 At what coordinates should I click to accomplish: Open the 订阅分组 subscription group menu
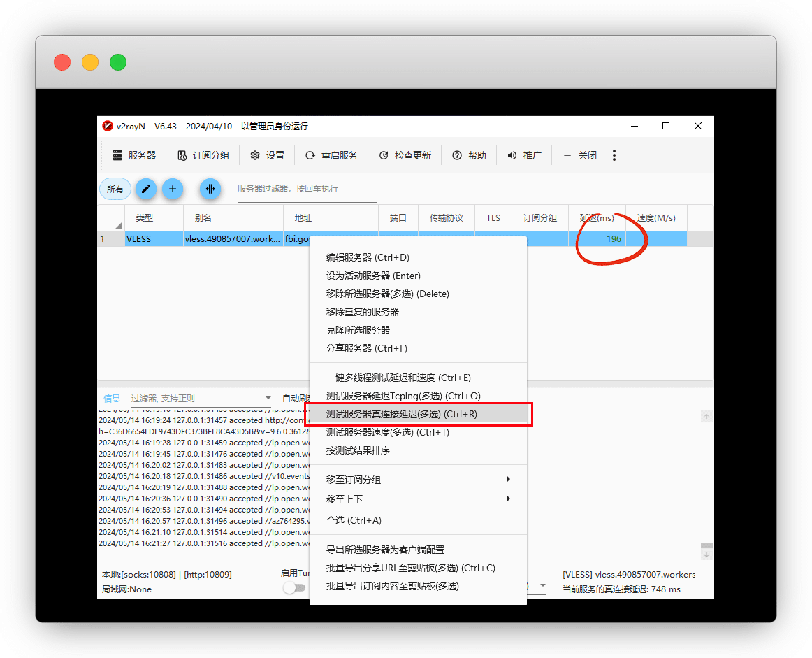point(203,155)
